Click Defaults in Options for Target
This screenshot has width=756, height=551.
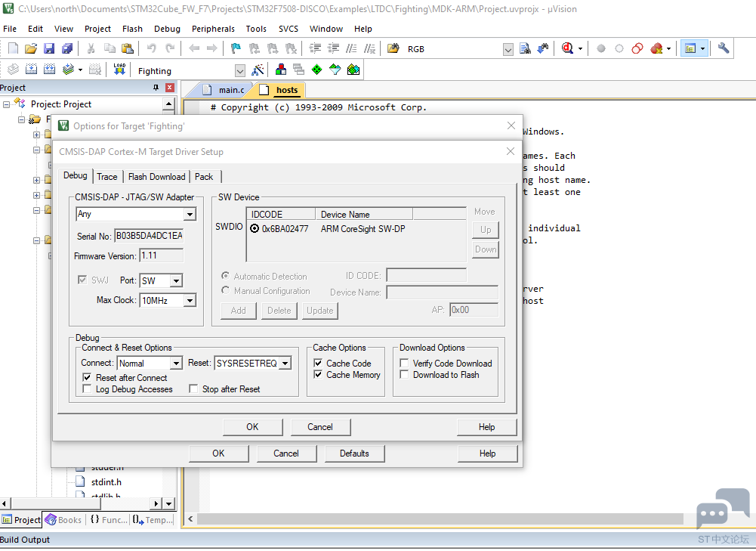[354, 453]
